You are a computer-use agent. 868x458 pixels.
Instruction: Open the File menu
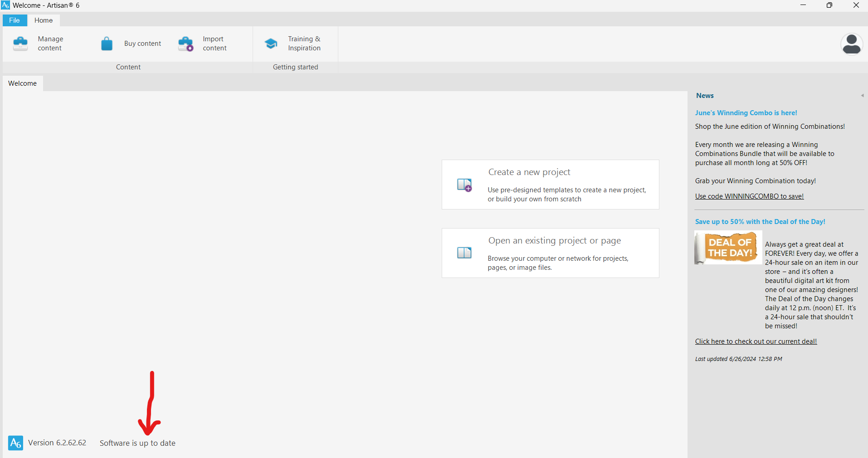(15, 20)
